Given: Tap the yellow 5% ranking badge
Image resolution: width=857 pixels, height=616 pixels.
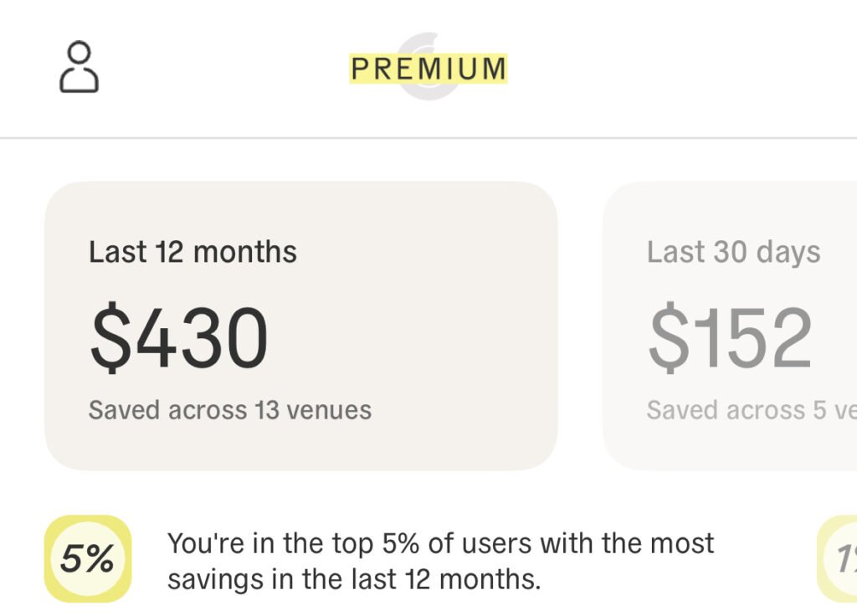Looking at the screenshot, I should pyautogui.click(x=88, y=559).
